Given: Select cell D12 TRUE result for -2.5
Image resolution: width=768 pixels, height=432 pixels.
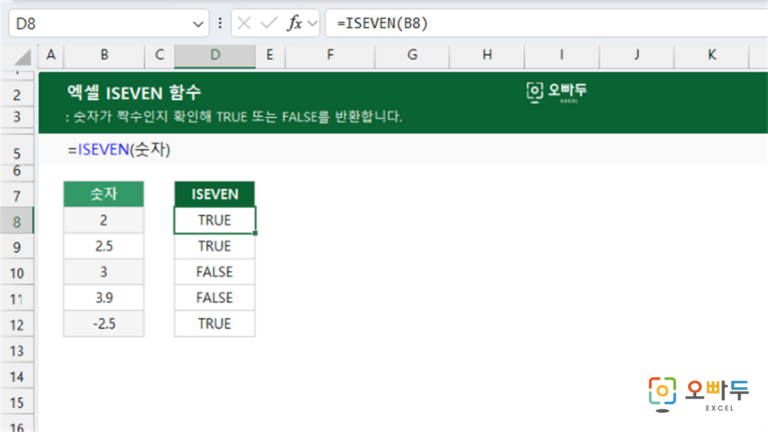Looking at the screenshot, I should pos(215,324).
